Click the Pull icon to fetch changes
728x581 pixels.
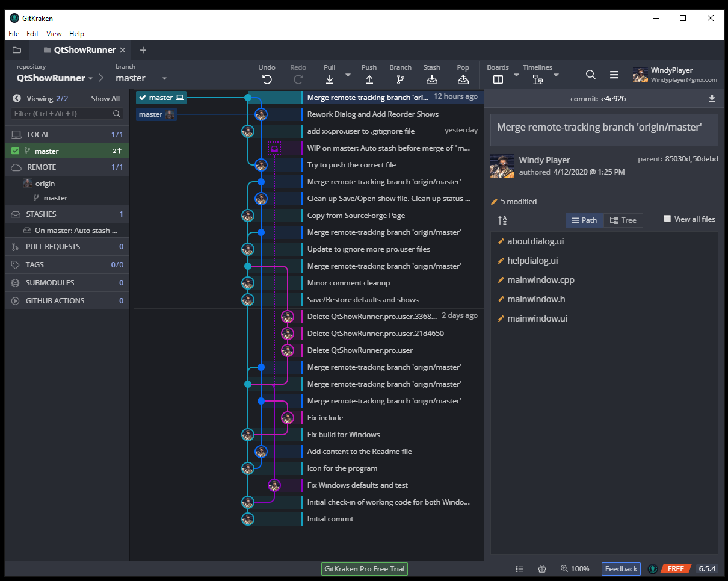[329, 79]
